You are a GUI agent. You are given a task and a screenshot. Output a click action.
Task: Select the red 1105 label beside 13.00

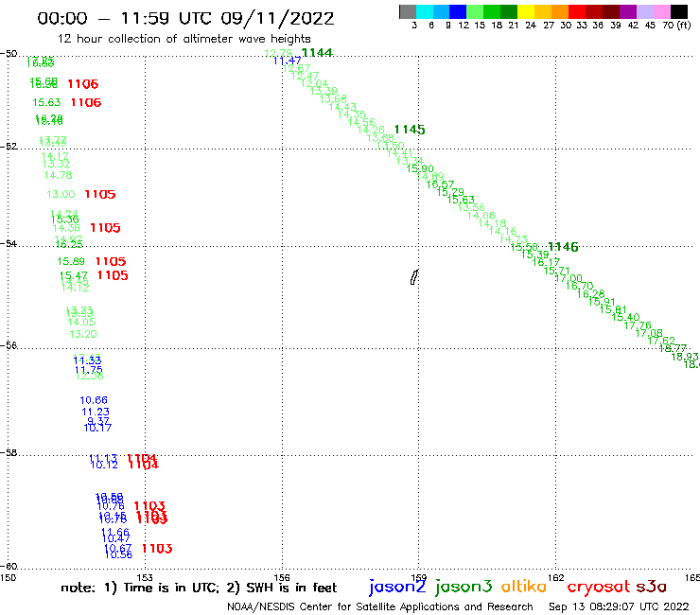(x=100, y=194)
